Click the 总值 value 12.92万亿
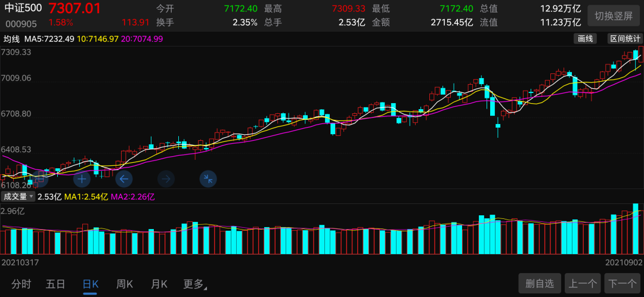Image resolution: width=644 pixels, height=297 pixels. (x=560, y=8)
